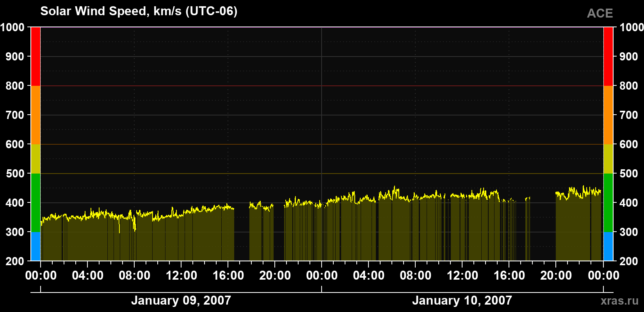Click the "200" label on the right axis
The image size is (644, 312).
click(x=629, y=261)
